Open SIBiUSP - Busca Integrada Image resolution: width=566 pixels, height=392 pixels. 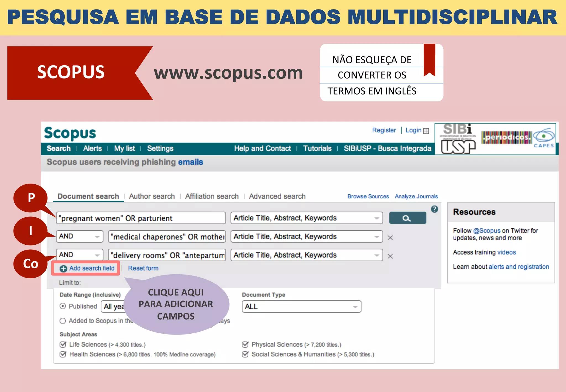(387, 148)
